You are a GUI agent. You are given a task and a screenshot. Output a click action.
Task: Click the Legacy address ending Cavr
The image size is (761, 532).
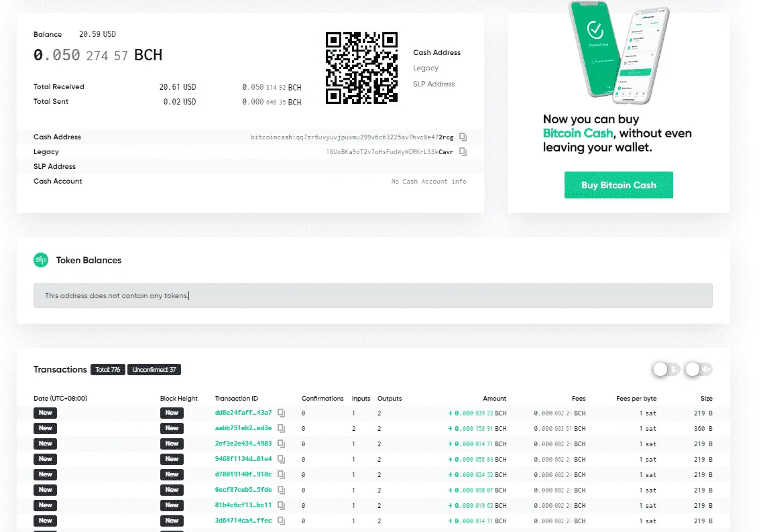pyautogui.click(x=390, y=152)
